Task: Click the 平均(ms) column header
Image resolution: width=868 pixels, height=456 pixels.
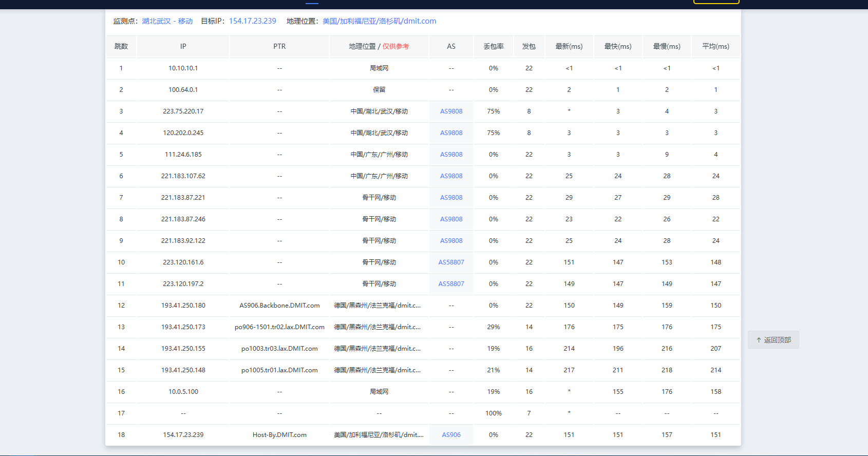Action: click(x=716, y=46)
